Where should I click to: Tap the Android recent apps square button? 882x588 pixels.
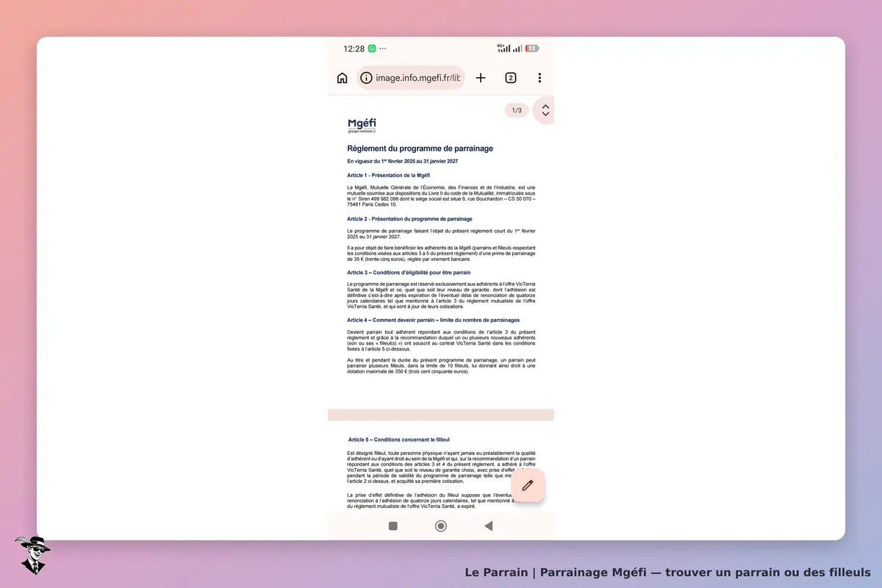click(393, 526)
